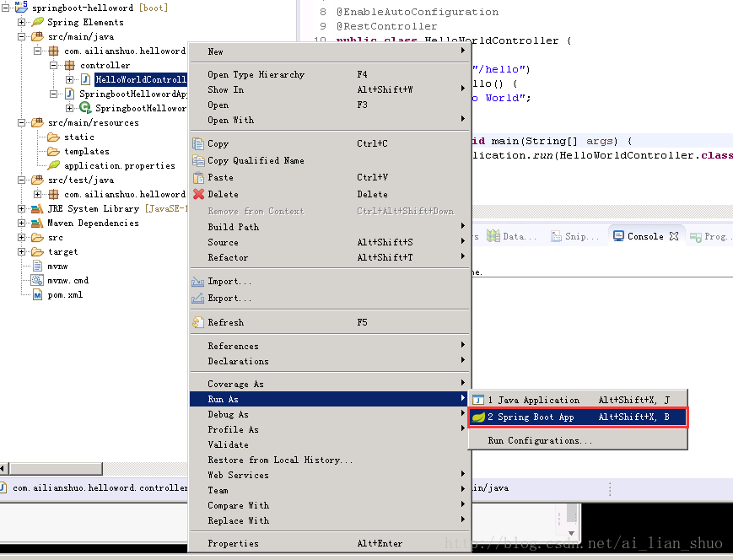Expand the JRE System Library node
Screen dimensions: 733x560
point(21,208)
